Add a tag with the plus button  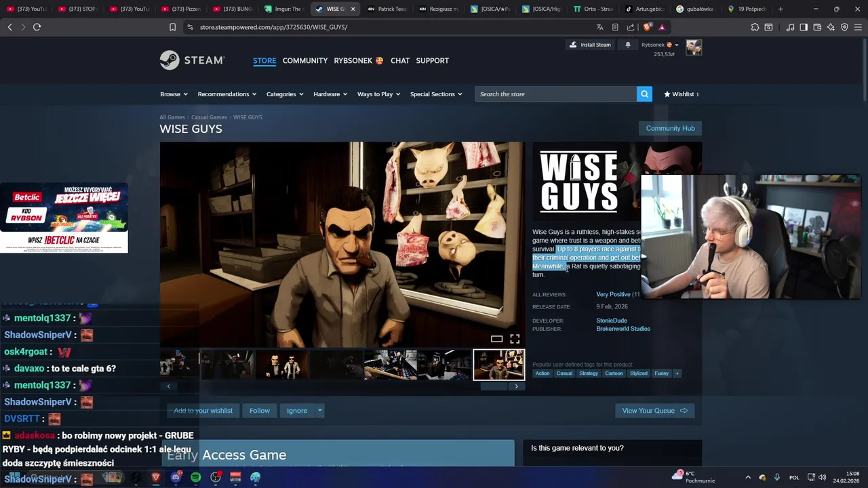[677, 373]
